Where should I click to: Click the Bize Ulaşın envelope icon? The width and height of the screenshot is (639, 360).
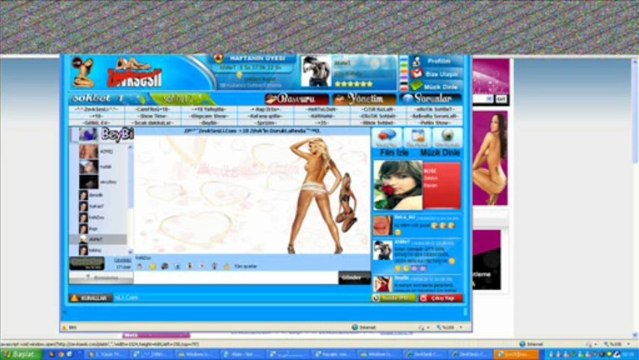pyautogui.click(x=416, y=74)
